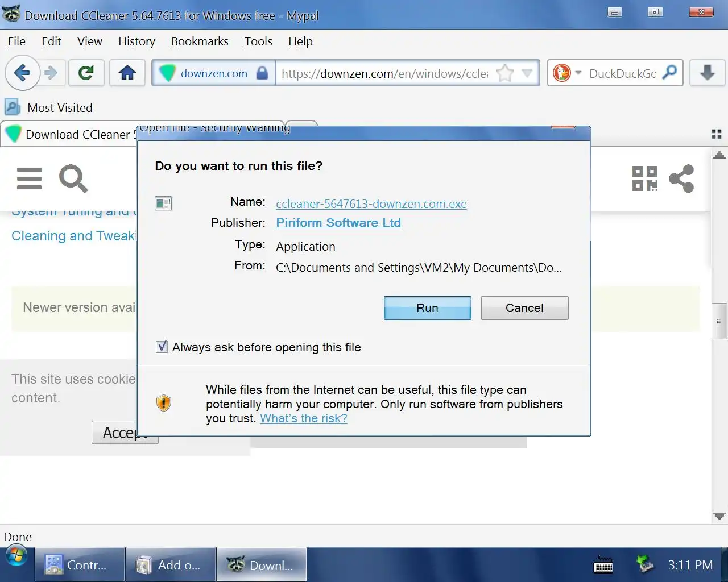This screenshot has height=582, width=728.
Task: Switch to the Mypal Download taskbar item
Action: (x=262, y=565)
